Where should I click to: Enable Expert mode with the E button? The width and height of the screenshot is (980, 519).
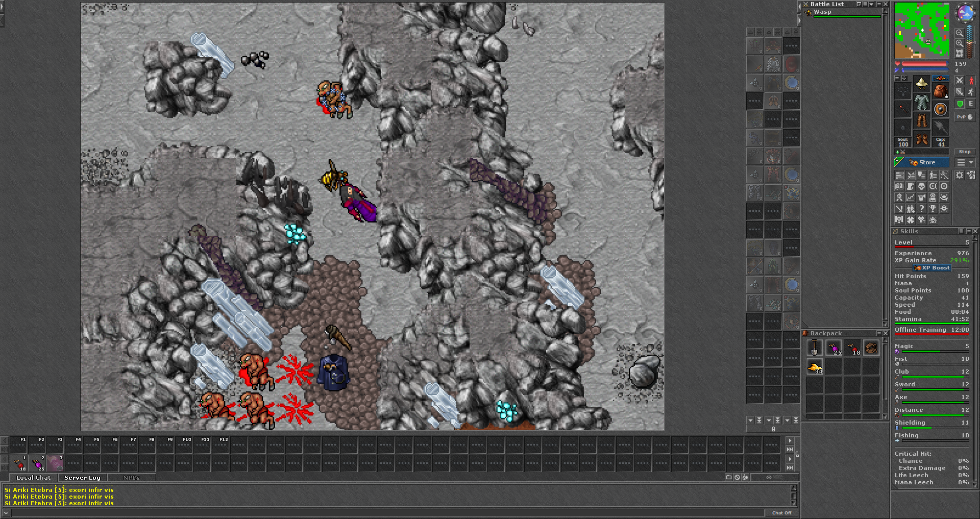[971, 104]
